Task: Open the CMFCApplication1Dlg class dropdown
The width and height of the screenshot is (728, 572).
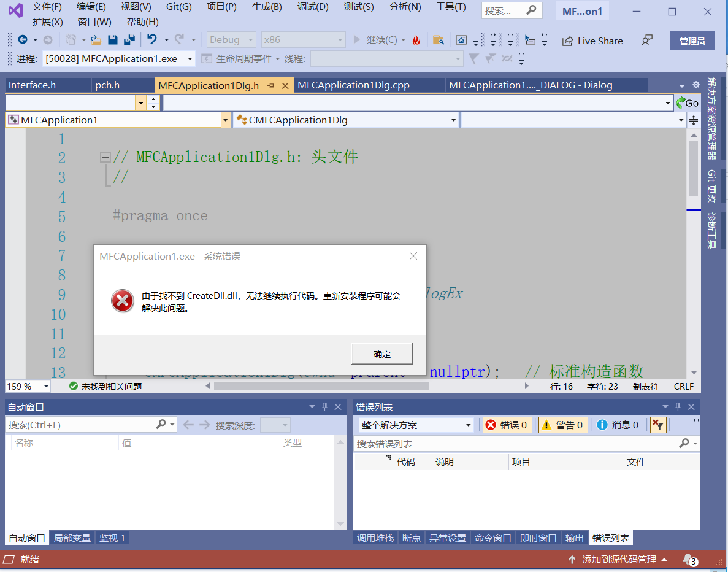Action: [x=454, y=120]
